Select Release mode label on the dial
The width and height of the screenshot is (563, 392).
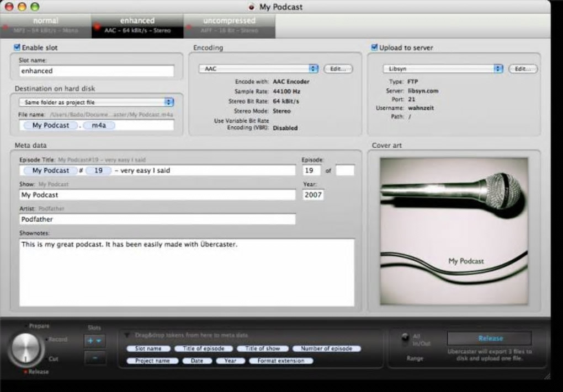pyautogui.click(x=39, y=372)
